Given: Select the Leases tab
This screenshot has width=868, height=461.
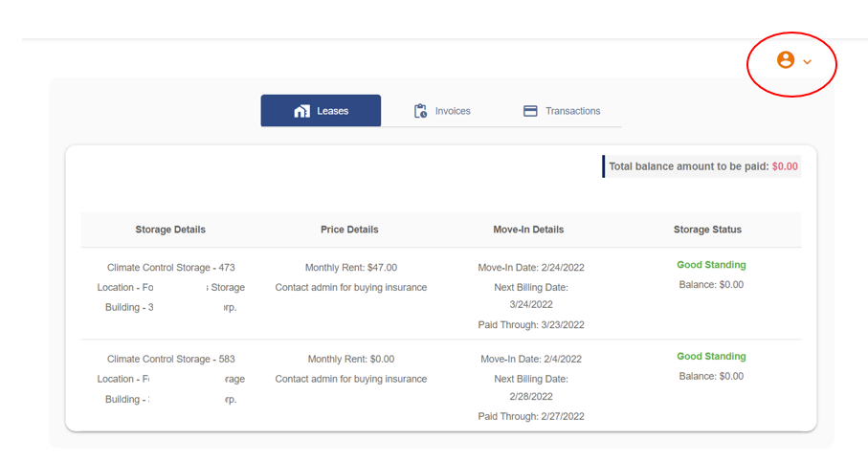Looking at the screenshot, I should 321,111.
